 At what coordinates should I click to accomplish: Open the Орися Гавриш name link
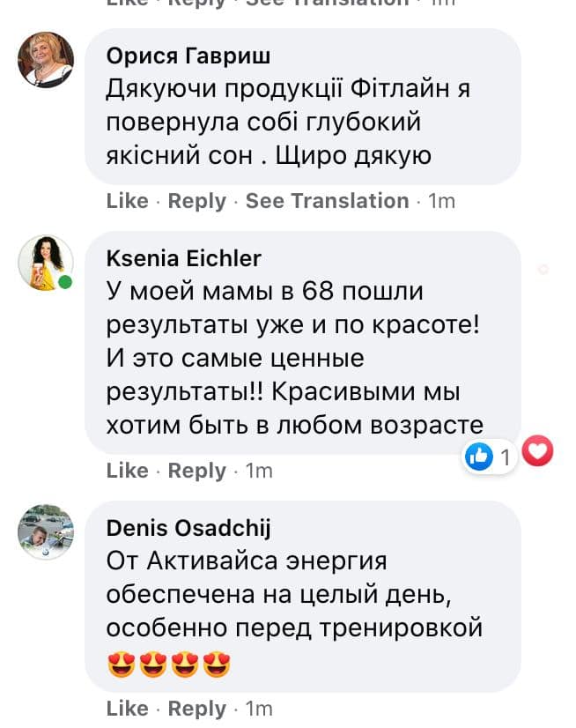[x=188, y=56]
